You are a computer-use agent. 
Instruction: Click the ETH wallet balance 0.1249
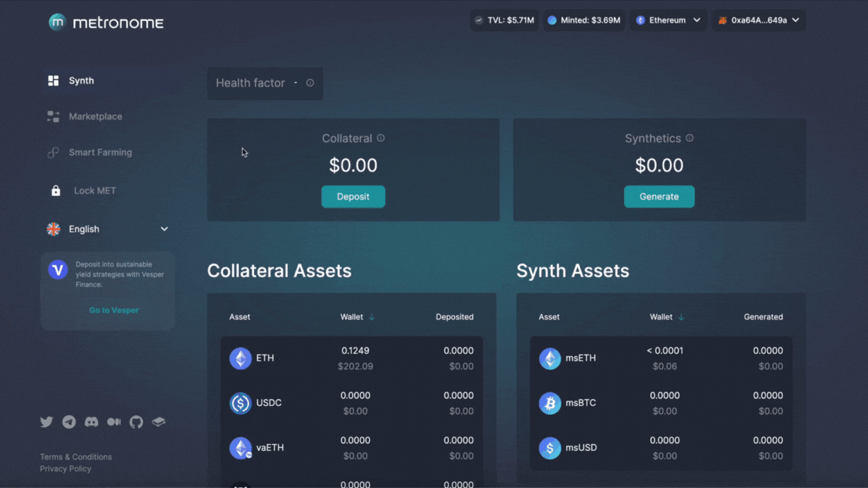[x=356, y=351]
